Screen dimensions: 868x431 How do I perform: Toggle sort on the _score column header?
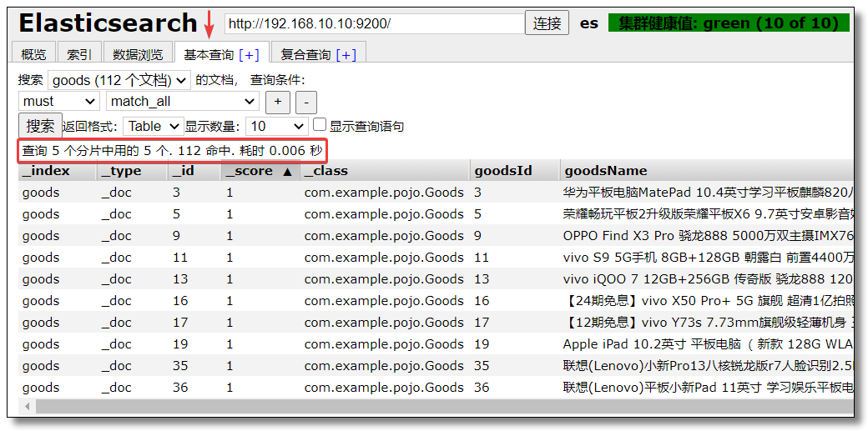[x=260, y=171]
